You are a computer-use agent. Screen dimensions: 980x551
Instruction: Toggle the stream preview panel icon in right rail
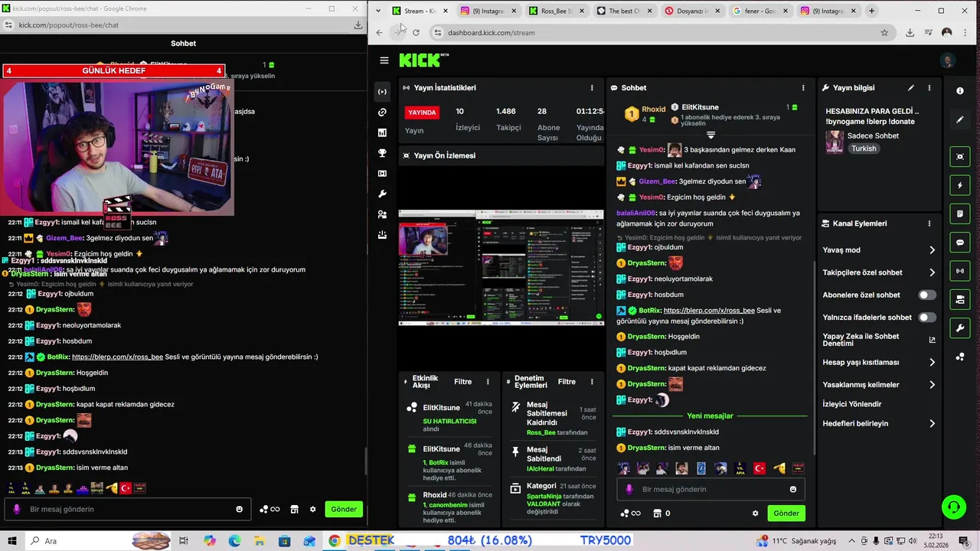tap(960, 157)
